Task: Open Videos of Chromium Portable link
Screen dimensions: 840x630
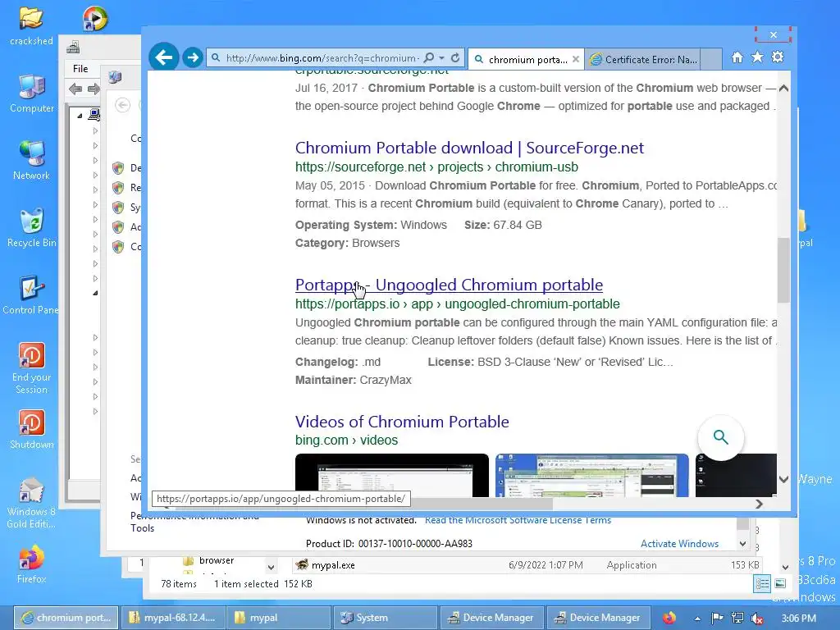Action: (x=402, y=422)
